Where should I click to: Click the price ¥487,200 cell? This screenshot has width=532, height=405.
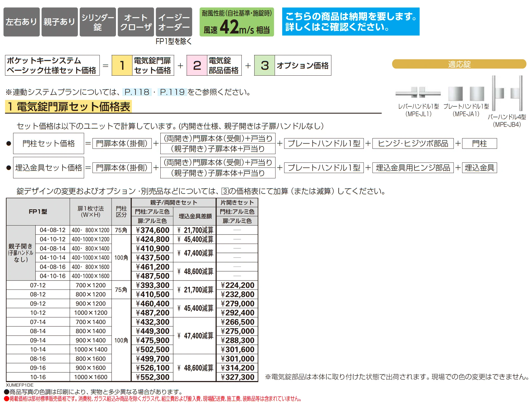click(152, 313)
